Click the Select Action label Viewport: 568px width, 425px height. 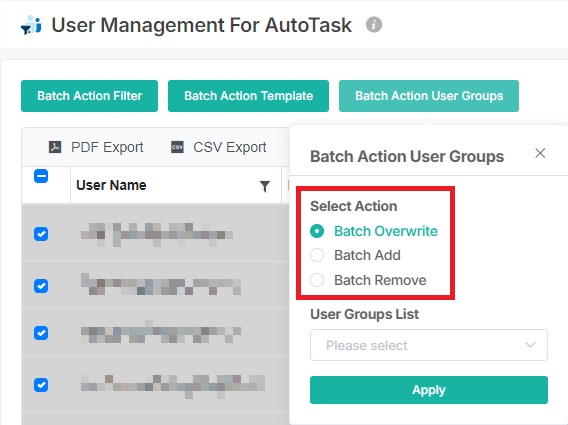coord(354,206)
